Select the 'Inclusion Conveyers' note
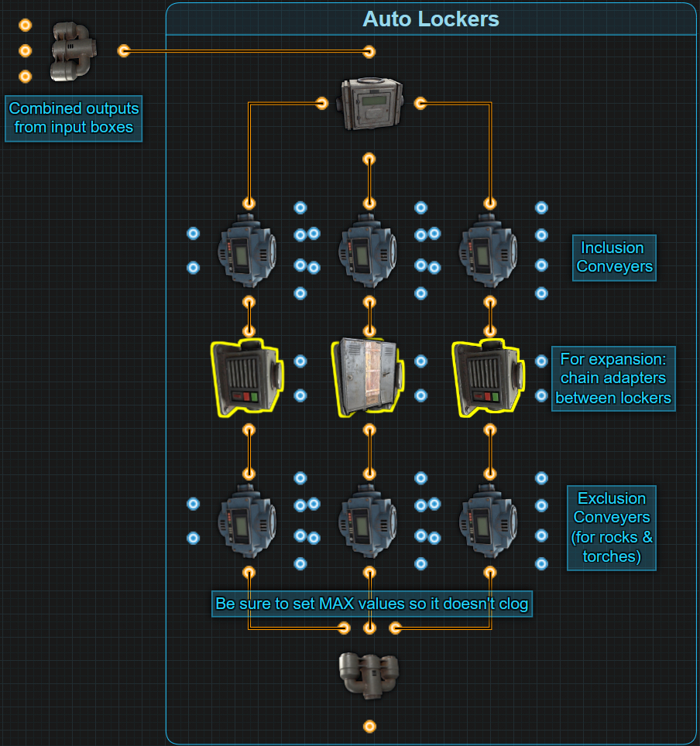This screenshot has width=700, height=746. [x=614, y=258]
